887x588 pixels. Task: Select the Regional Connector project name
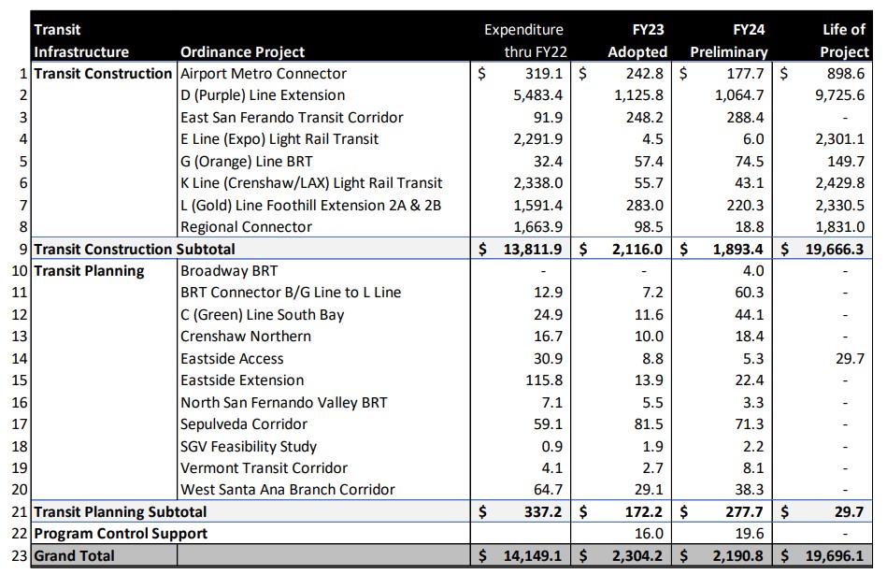pyautogui.click(x=246, y=227)
